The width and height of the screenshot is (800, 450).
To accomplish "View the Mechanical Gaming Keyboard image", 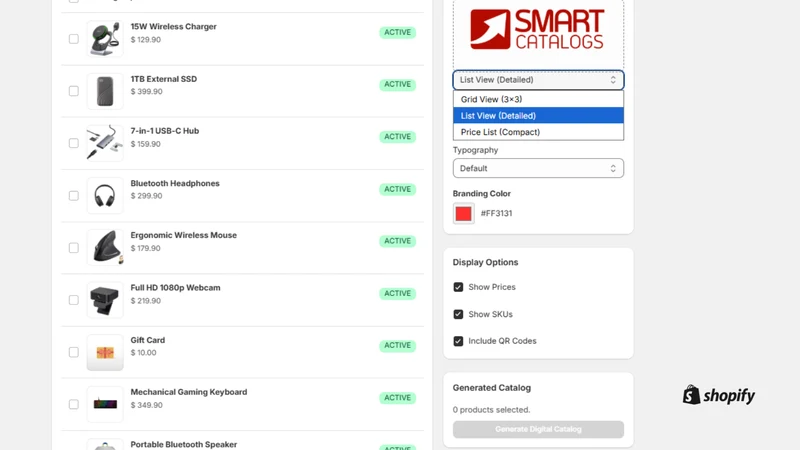I will coord(105,404).
